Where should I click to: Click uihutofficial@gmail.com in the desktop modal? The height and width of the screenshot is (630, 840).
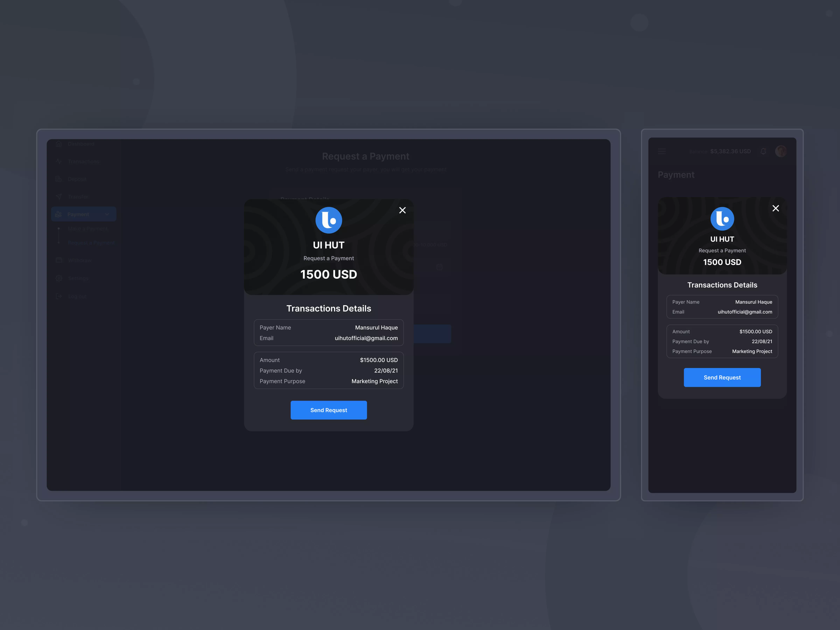[366, 338]
